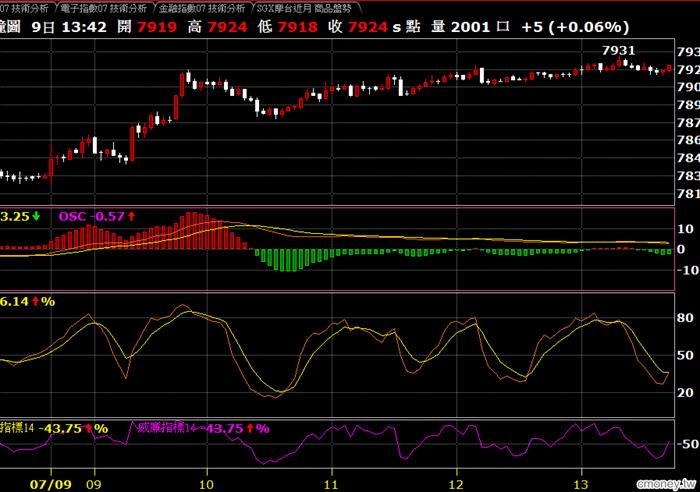Click the magenta 威廉指標14 label
Viewport: 700px width, 492px height.
pos(167,428)
